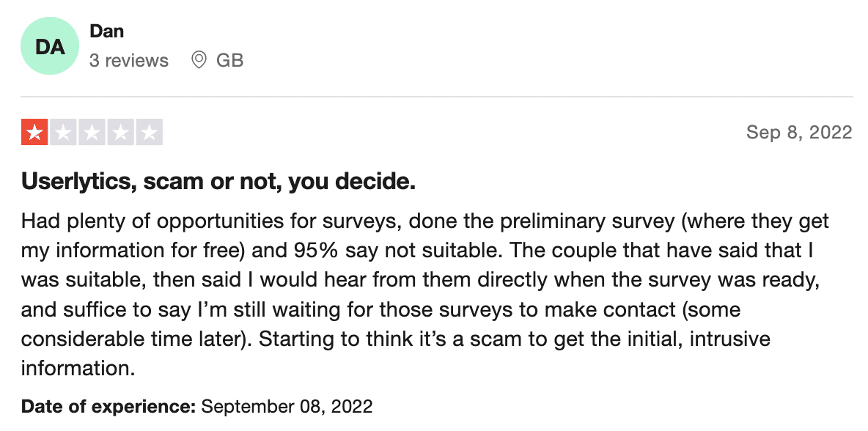
Task: Click the GB country label
Action: (229, 60)
